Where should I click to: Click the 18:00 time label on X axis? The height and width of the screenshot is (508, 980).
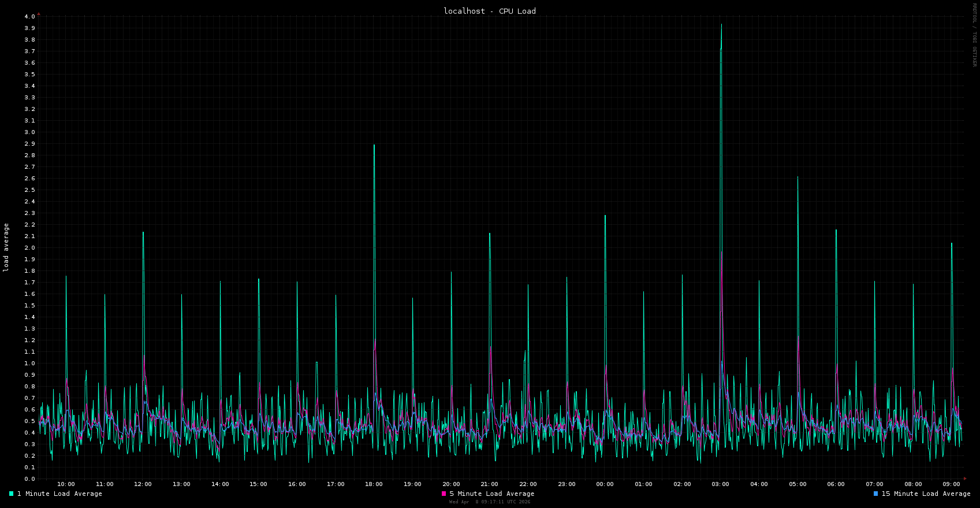coord(374,484)
